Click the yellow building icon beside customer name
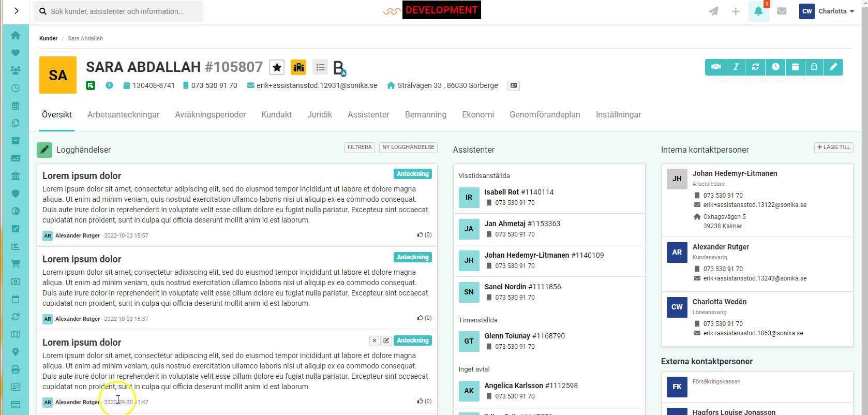This screenshot has height=415, width=868. [298, 67]
